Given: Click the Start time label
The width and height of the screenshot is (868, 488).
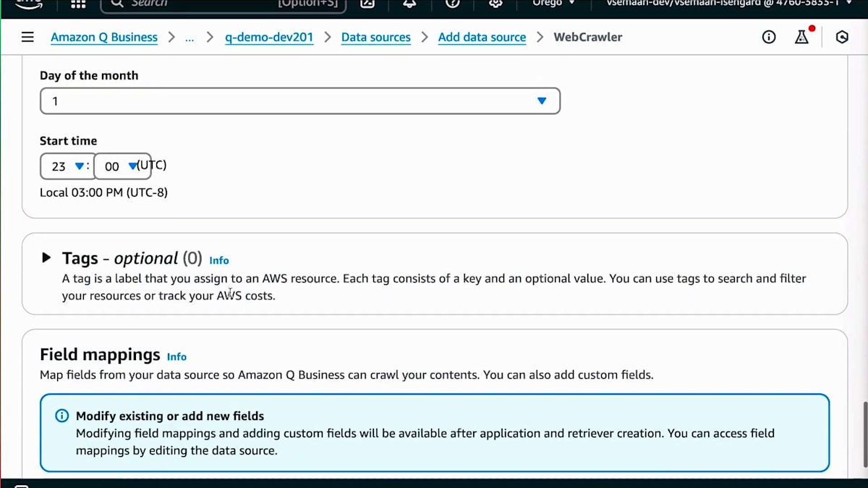Looking at the screenshot, I should 68,141.
